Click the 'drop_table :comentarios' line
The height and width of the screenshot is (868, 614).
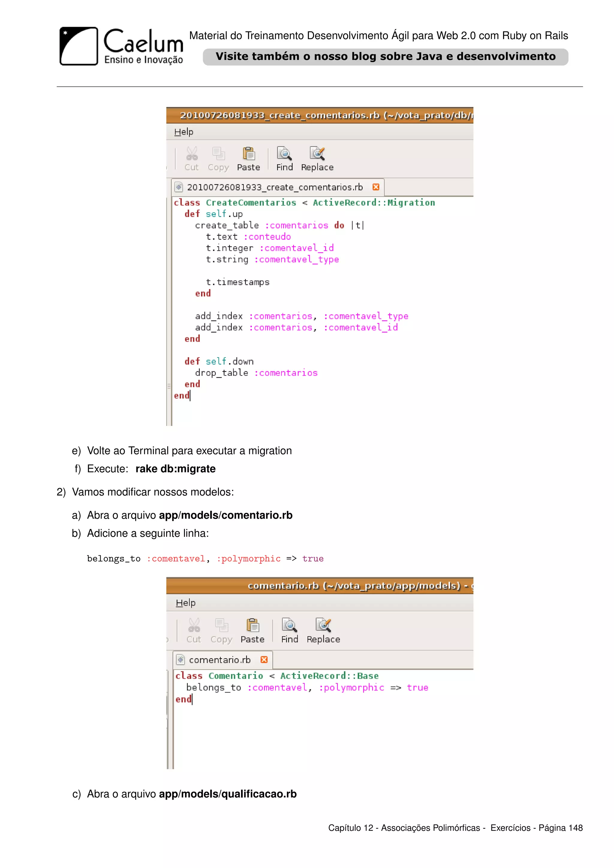click(256, 373)
